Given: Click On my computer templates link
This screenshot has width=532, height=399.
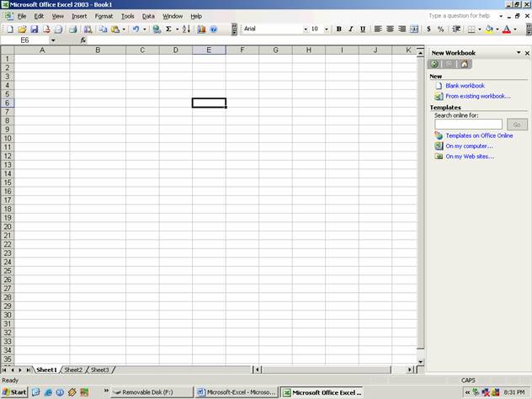Looking at the screenshot, I should pos(469,146).
